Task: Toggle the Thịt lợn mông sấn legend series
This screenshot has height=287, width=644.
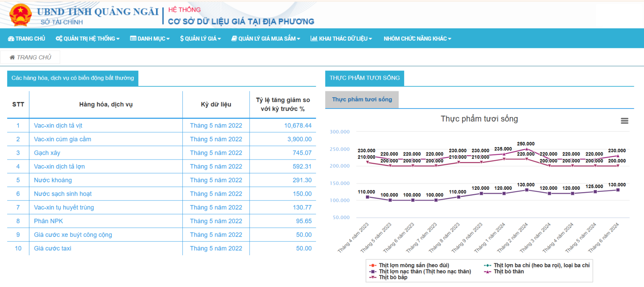Action: [414, 265]
